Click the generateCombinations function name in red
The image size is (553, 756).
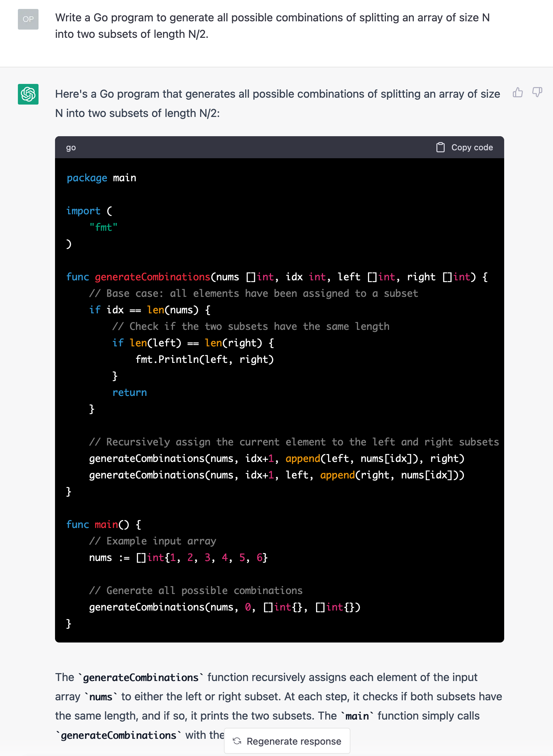point(152,277)
